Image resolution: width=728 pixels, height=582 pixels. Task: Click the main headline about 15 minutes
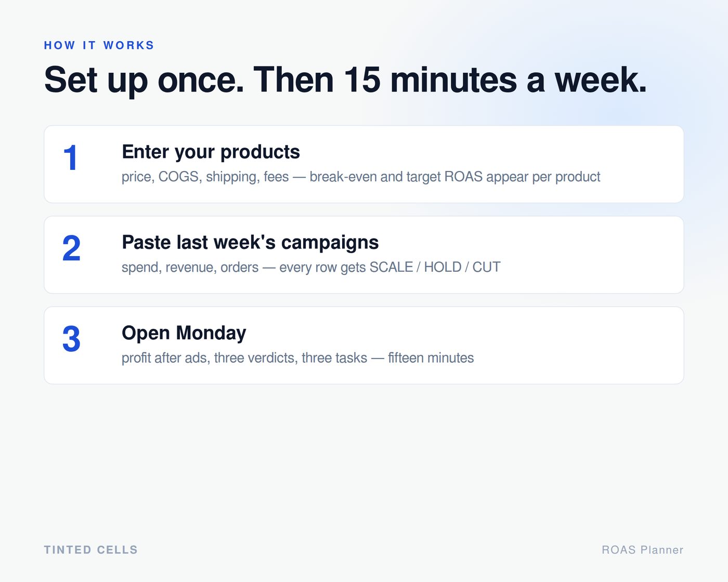[346, 80]
